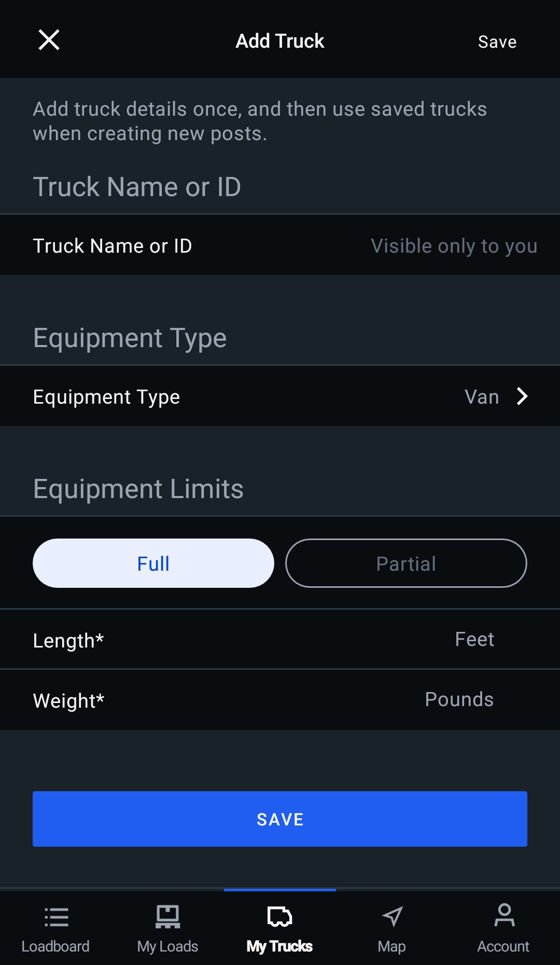Tap the blue SAVE button

pos(280,819)
